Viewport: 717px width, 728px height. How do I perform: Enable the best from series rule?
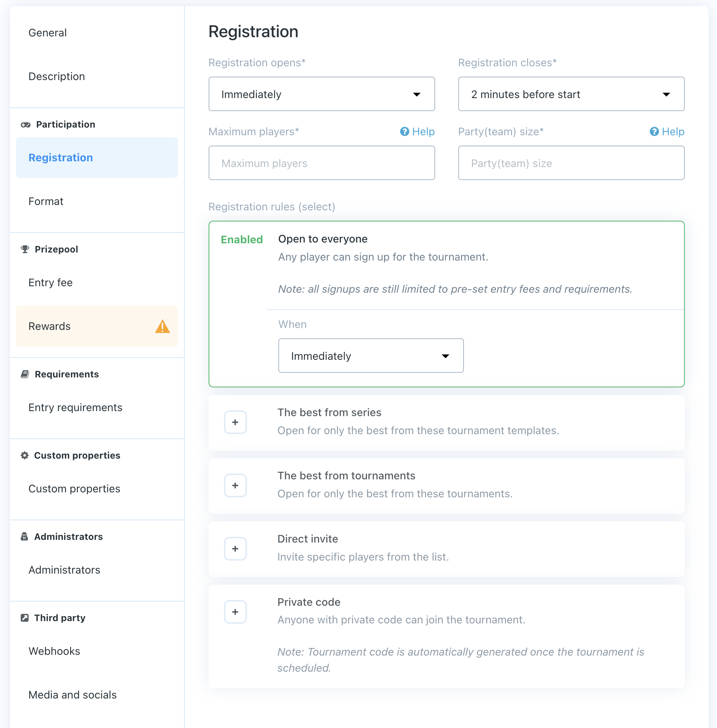[x=235, y=422]
